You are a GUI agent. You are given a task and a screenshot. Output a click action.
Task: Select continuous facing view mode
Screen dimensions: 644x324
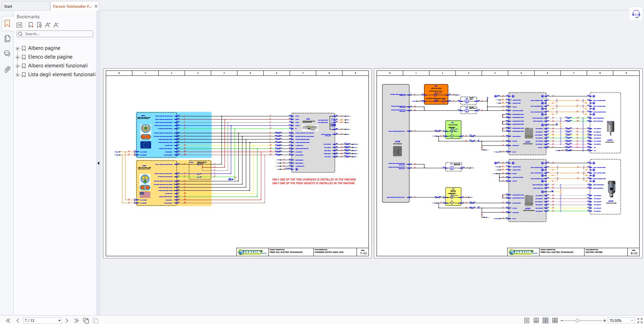[555, 320]
